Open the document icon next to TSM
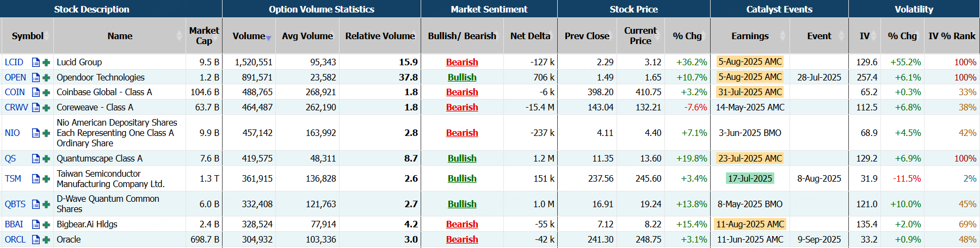The width and height of the screenshot is (980, 248). coord(36,179)
